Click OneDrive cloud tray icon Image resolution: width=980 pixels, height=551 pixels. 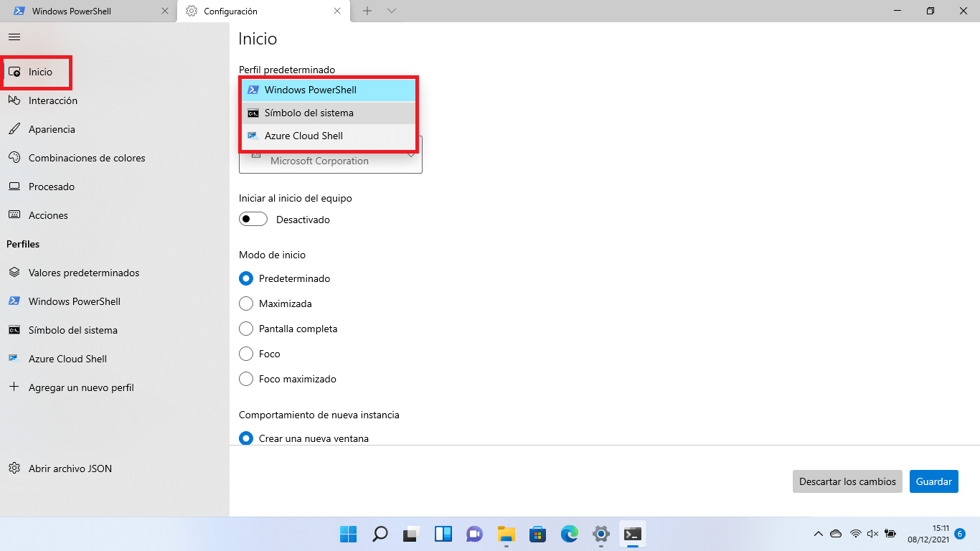click(x=836, y=534)
